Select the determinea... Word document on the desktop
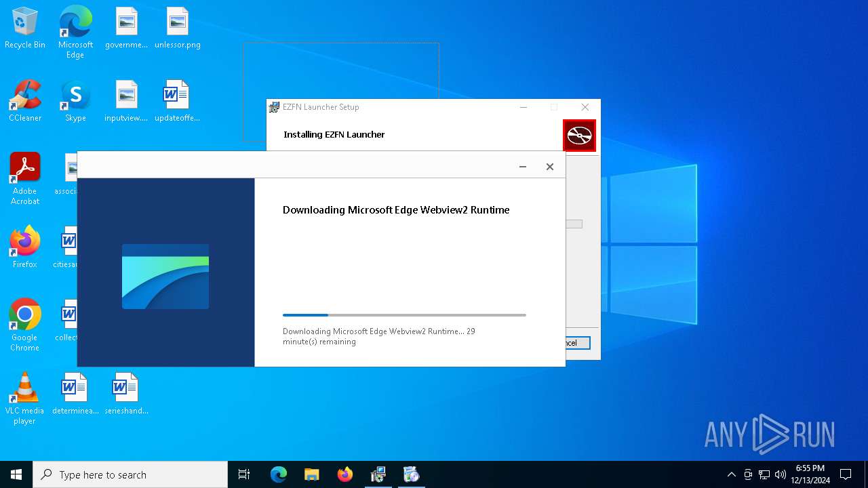Image resolution: width=868 pixels, height=488 pixels. pyautogui.click(x=75, y=394)
